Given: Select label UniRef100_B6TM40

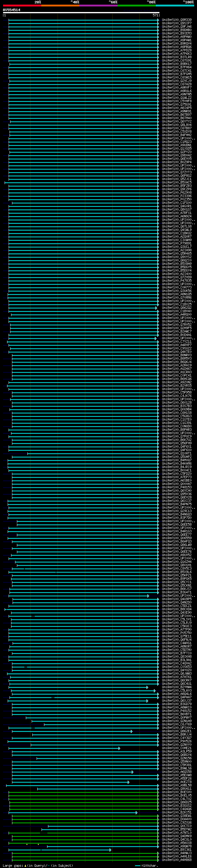Looking at the screenshot, I should (177, 118).
